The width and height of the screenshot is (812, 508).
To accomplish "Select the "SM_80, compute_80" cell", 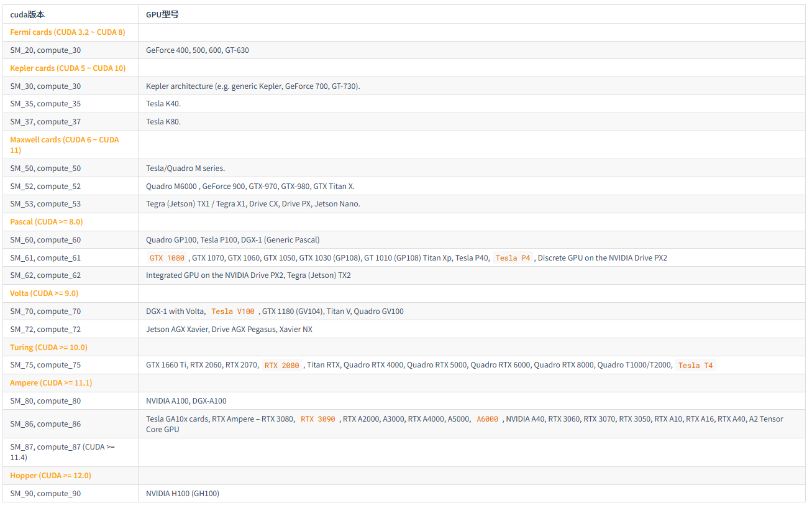I will click(x=70, y=401).
